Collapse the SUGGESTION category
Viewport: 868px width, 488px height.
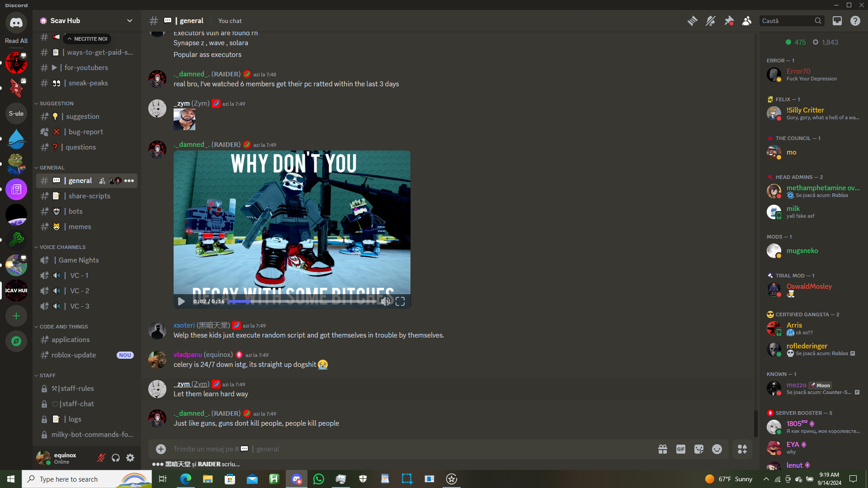pos(56,103)
